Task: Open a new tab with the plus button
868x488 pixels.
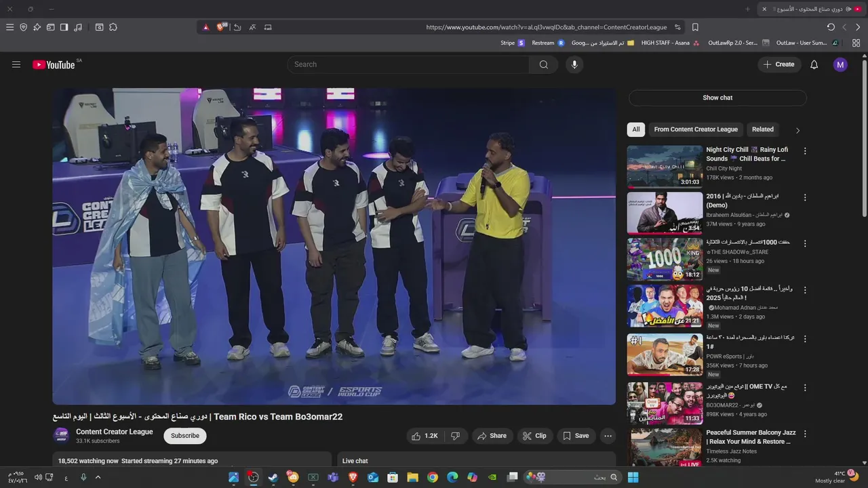Action: click(747, 9)
